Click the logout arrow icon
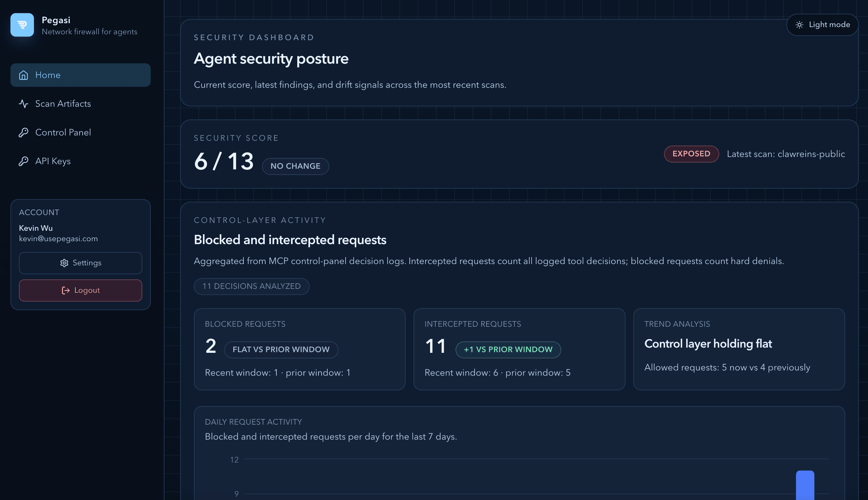This screenshot has height=500, width=868. coord(65,290)
